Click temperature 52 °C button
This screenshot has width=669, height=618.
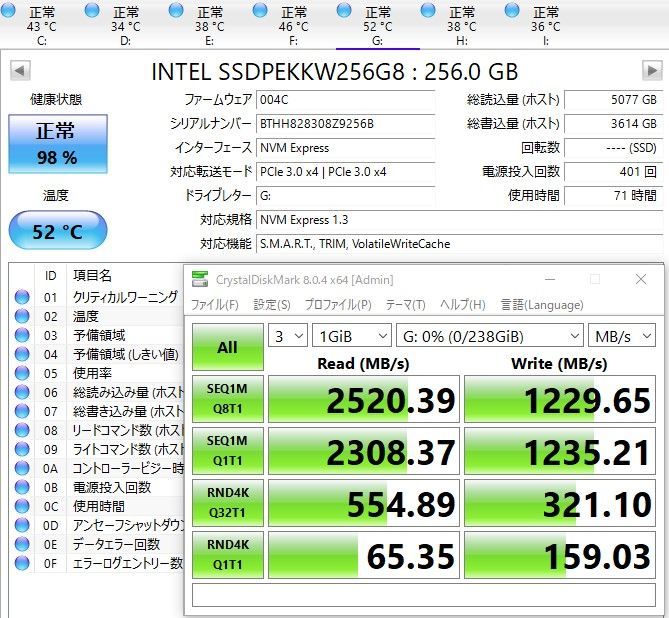(x=58, y=230)
